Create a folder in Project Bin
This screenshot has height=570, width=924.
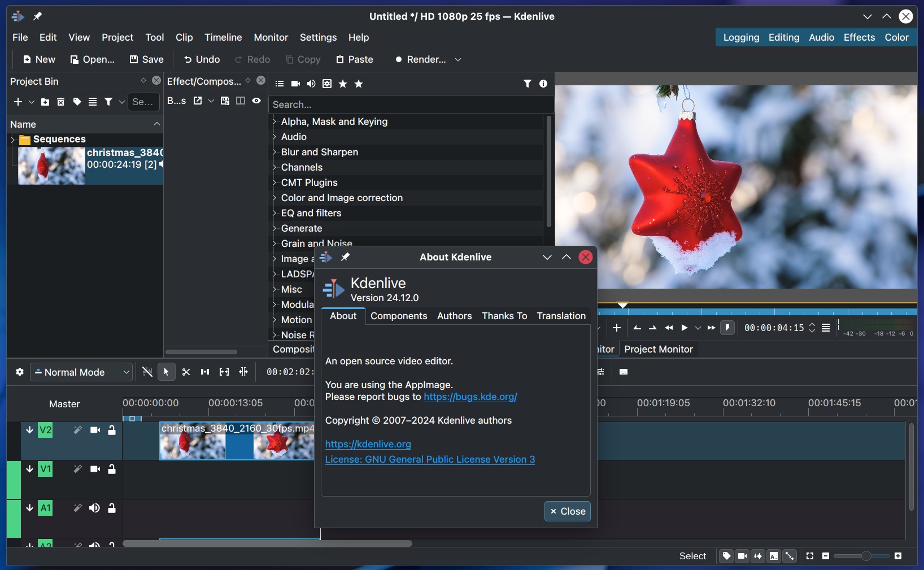tap(45, 102)
